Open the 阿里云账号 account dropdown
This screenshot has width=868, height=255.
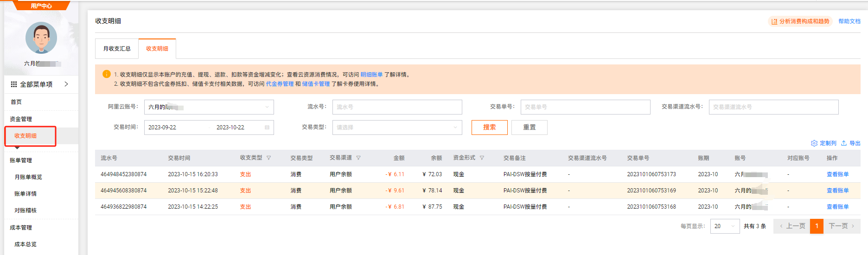click(x=209, y=107)
